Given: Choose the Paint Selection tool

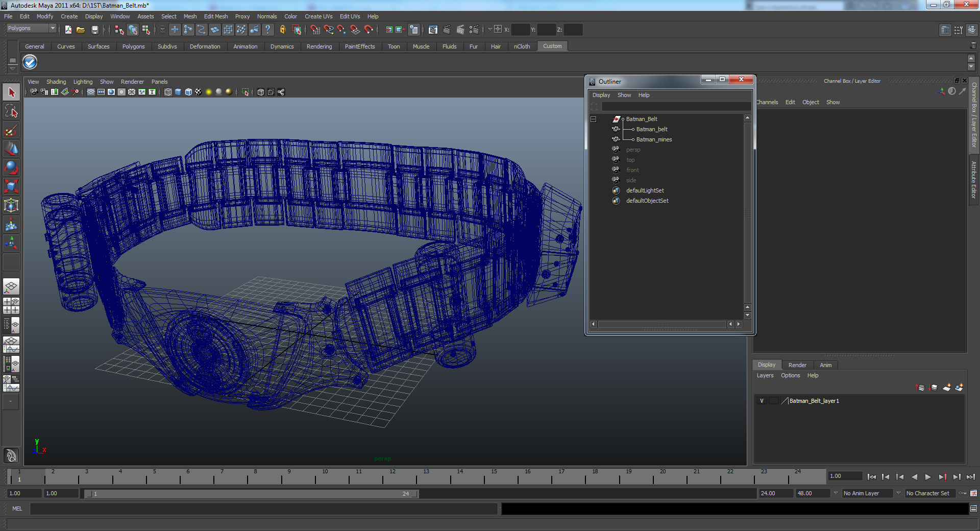Looking at the screenshot, I should (11, 130).
